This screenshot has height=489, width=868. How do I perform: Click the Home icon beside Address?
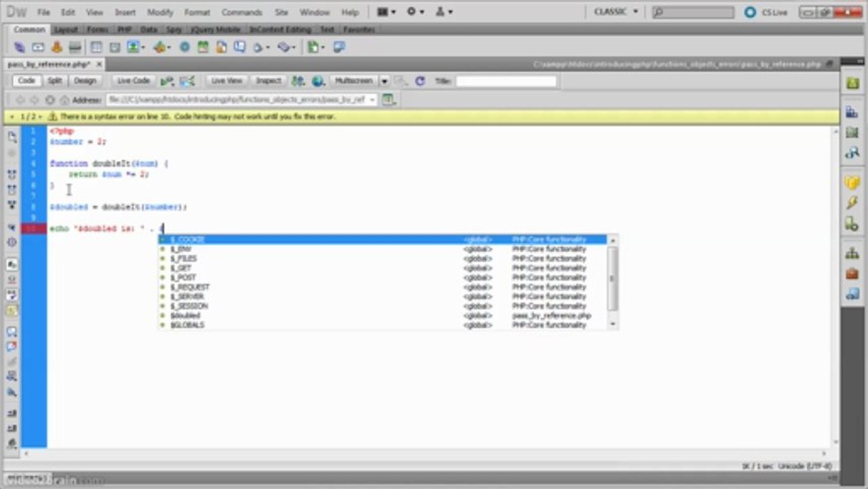[64, 100]
